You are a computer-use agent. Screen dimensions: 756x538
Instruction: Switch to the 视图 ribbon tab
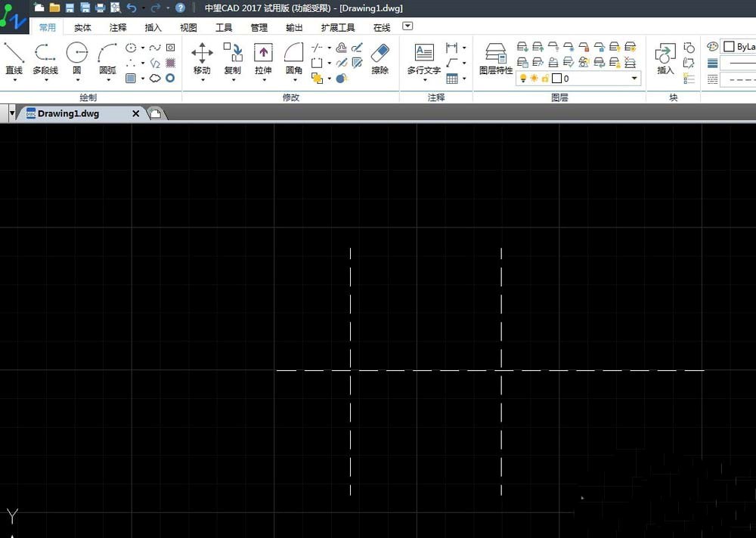tap(187, 27)
